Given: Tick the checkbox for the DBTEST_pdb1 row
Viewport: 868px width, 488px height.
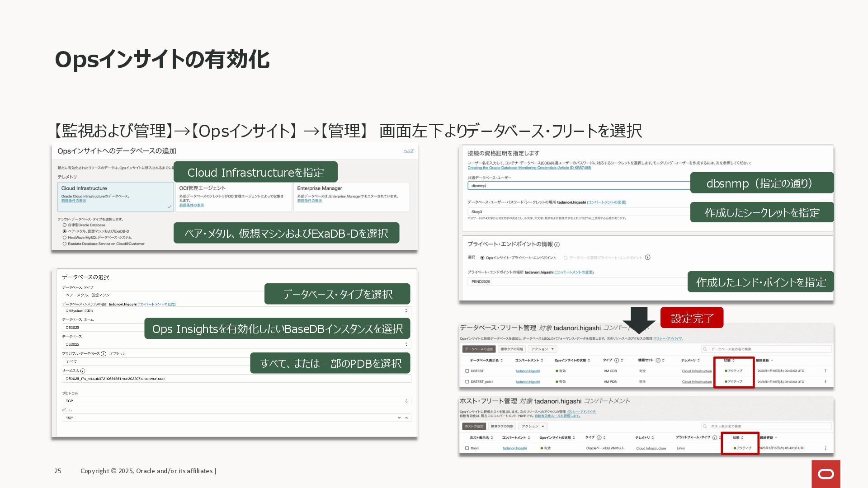Looking at the screenshot, I should [467, 382].
